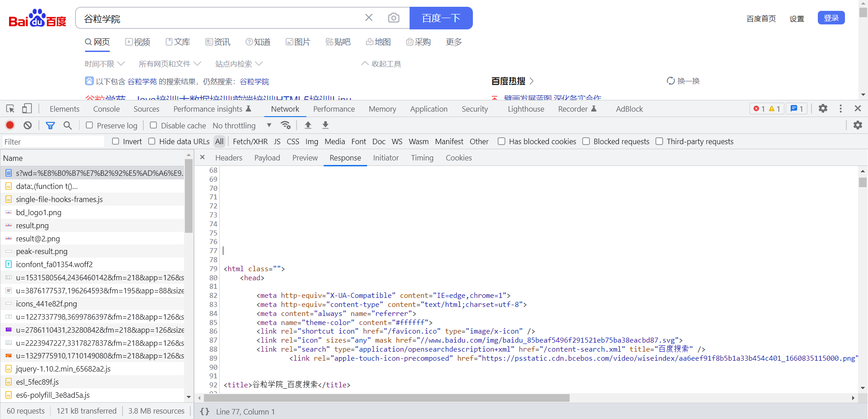
Task: Click the 百度一下 search button
Action: click(441, 18)
